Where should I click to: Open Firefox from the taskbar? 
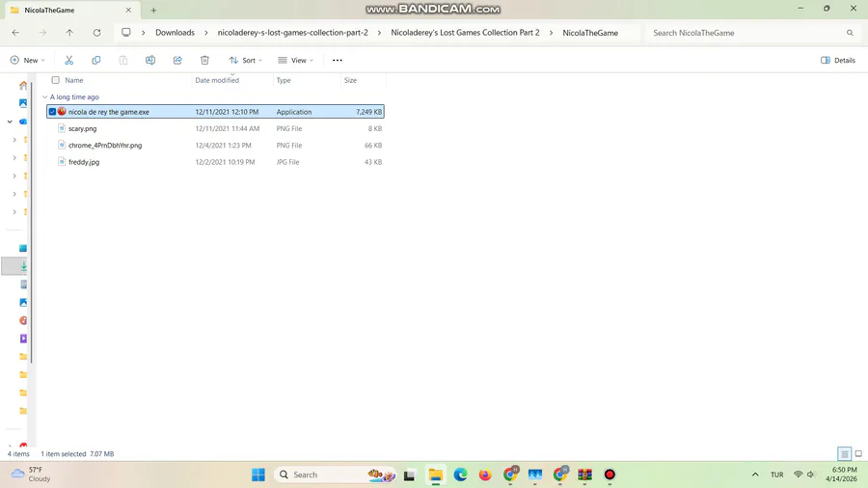(485, 474)
